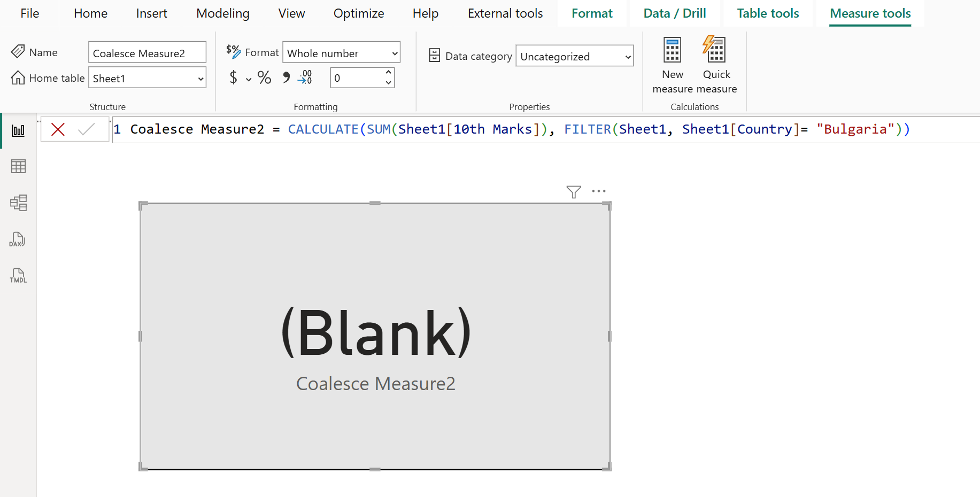This screenshot has height=497, width=980.
Task: Apply percentage formatting to the measure
Action: click(x=264, y=77)
